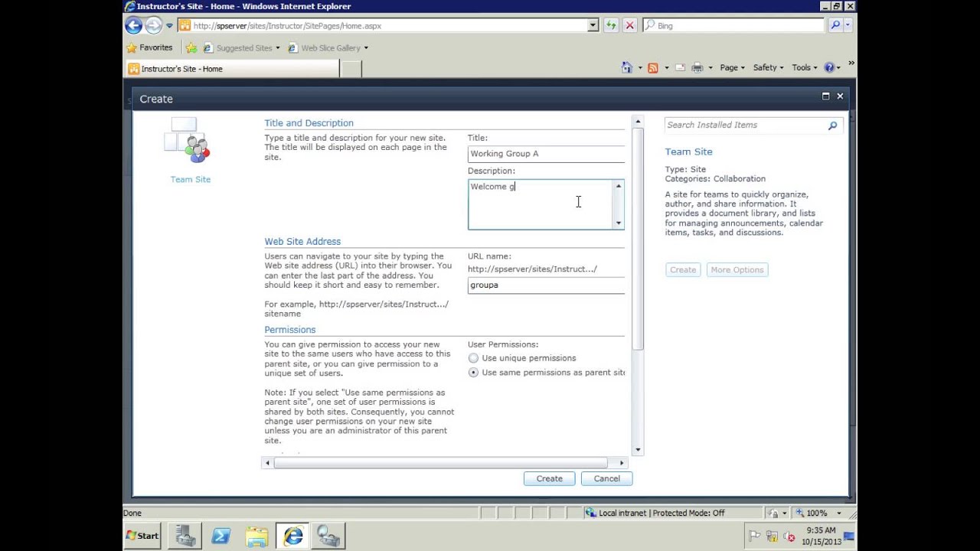Click Internet Explorer icon in the taskbar

pyautogui.click(x=292, y=536)
